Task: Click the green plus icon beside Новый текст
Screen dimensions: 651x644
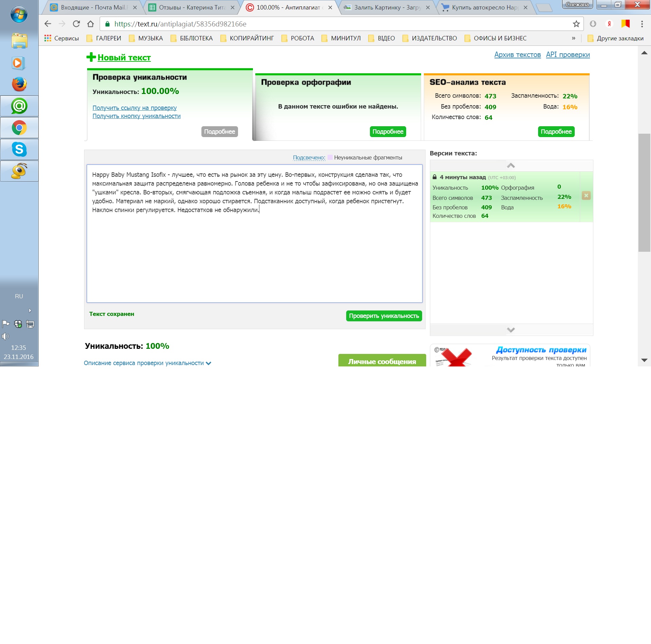Action: (x=91, y=57)
